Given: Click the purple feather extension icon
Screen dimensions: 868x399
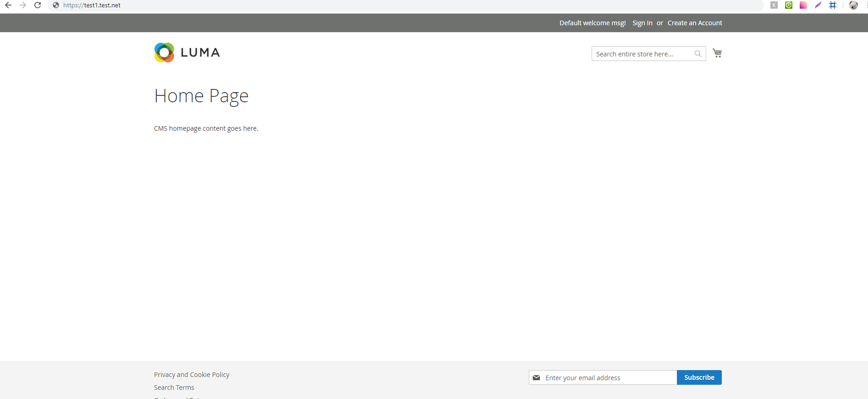Looking at the screenshot, I should (818, 5).
